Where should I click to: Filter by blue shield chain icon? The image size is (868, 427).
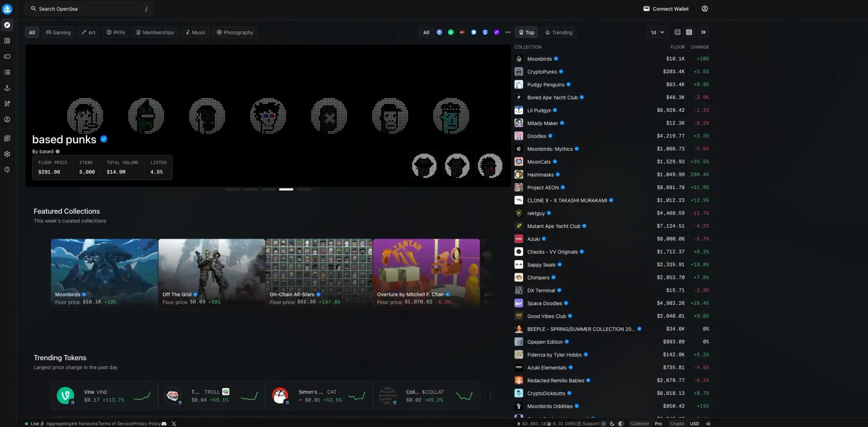pos(485,33)
